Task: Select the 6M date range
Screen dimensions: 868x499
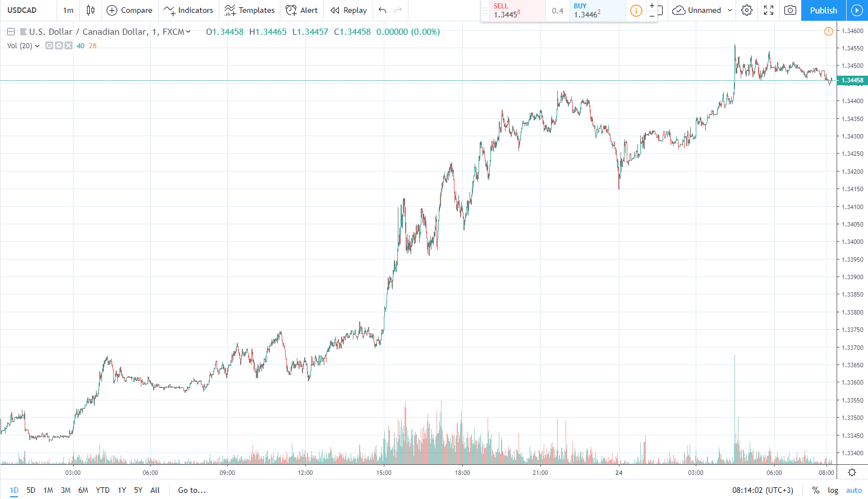Action: coord(83,490)
